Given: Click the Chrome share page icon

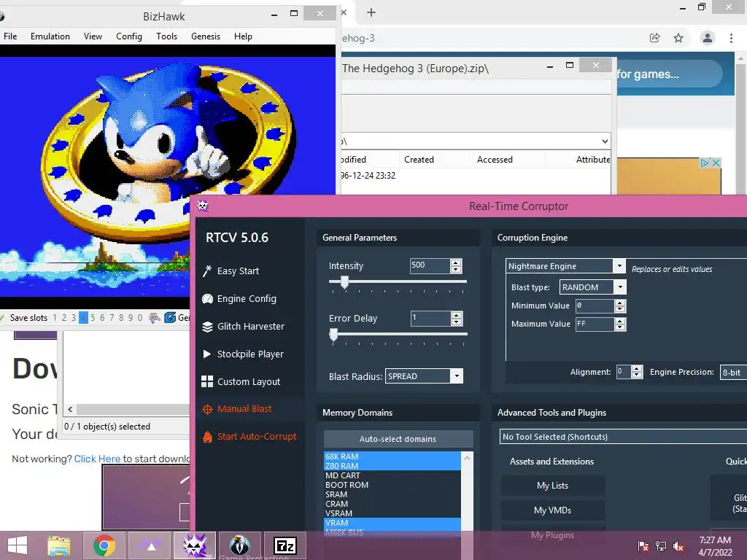Looking at the screenshot, I should click(x=655, y=38).
